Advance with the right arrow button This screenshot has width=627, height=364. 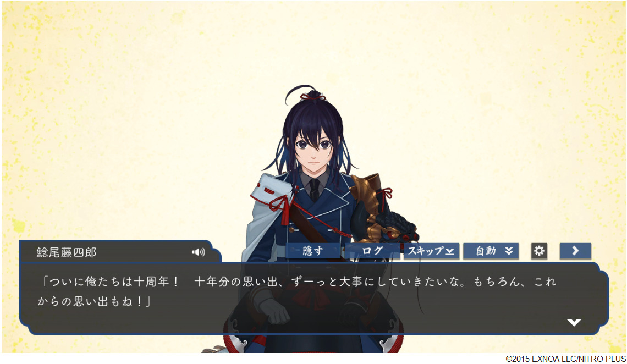(x=575, y=251)
